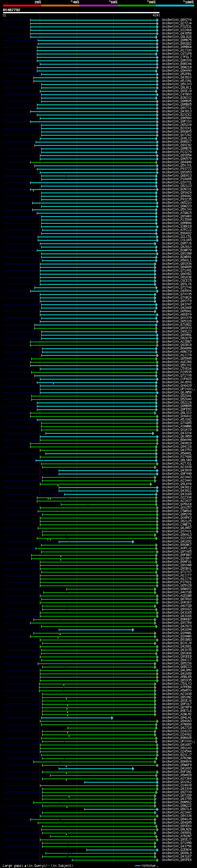Select hit label UniRef100_Q43204
Viewport: 197px width, 868px height.
coord(177,433)
